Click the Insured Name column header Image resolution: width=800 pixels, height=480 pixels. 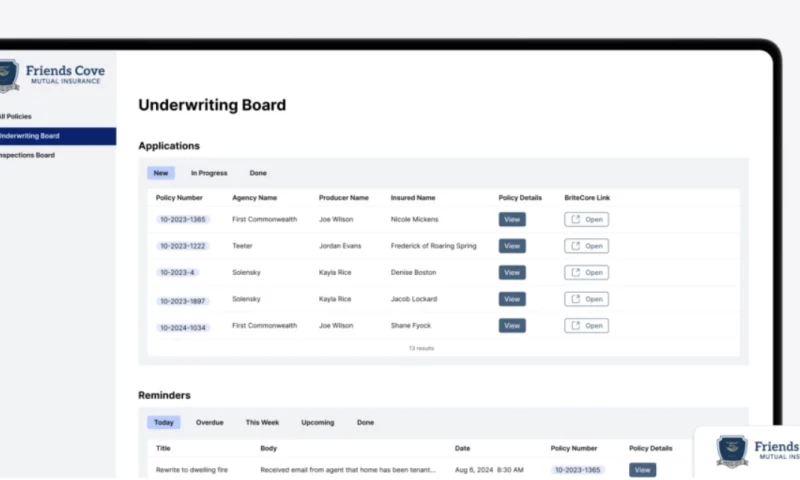point(413,197)
